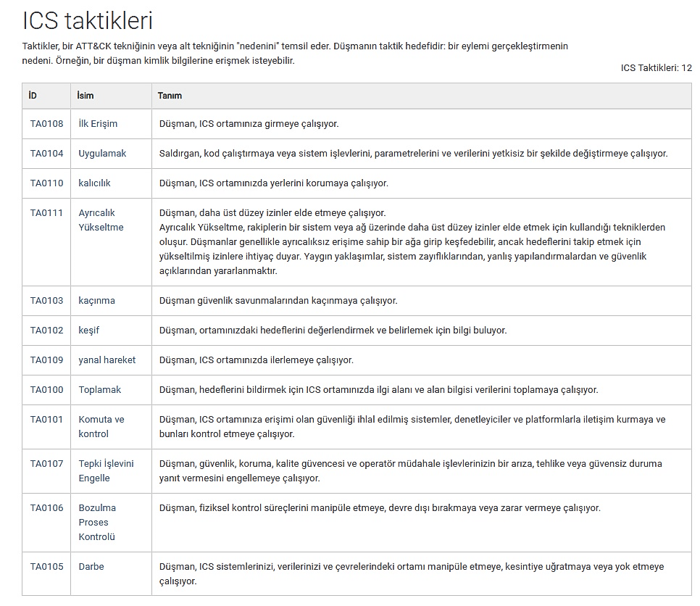700x606 pixels.
Task: Select Komuta ve kontrol tactic link
Action: pyautogui.click(x=101, y=426)
